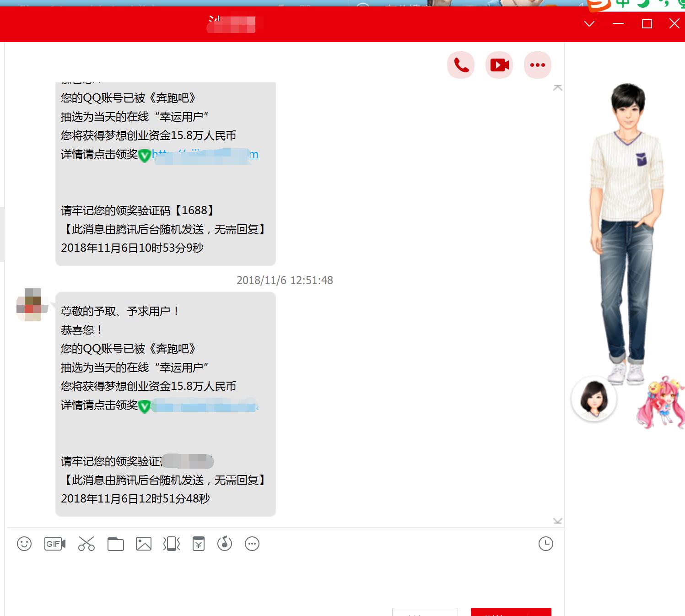Send a window shake nudge

tap(171, 544)
